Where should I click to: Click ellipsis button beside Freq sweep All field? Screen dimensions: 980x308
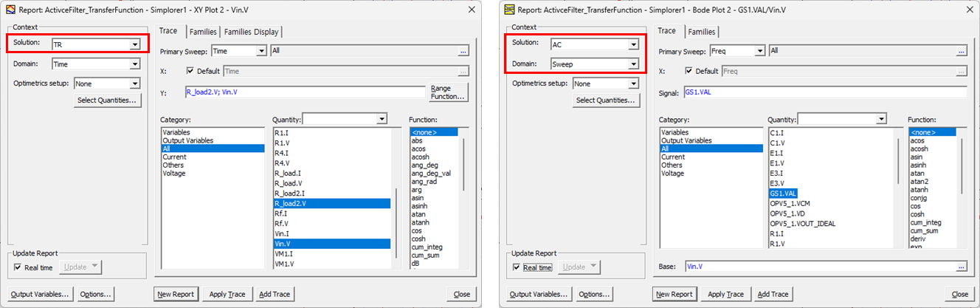coord(960,51)
